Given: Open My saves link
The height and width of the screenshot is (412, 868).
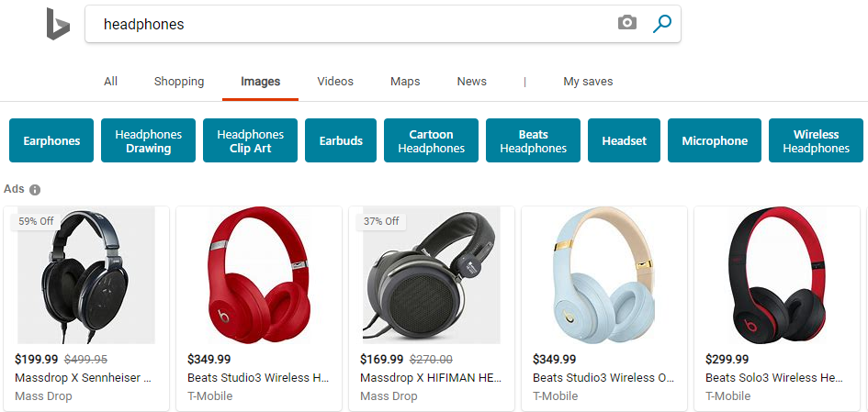Looking at the screenshot, I should pos(588,82).
